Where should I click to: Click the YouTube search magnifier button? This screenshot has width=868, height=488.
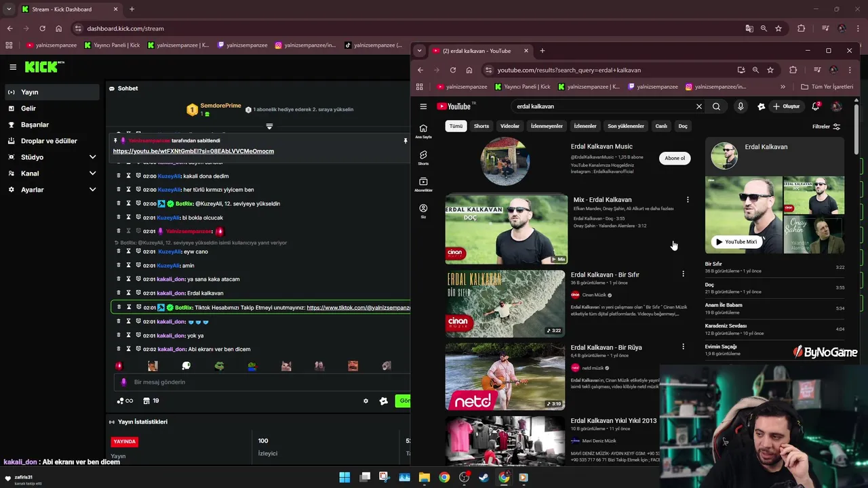(x=716, y=106)
